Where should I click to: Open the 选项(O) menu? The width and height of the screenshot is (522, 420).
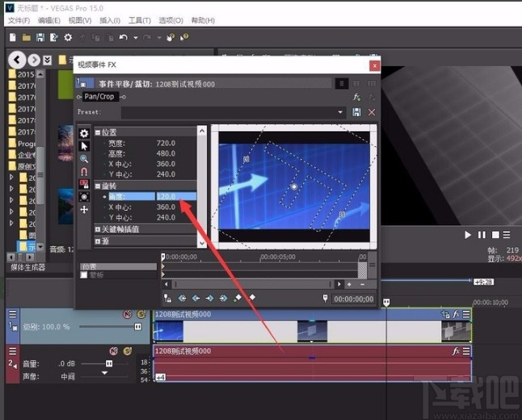tap(170, 20)
